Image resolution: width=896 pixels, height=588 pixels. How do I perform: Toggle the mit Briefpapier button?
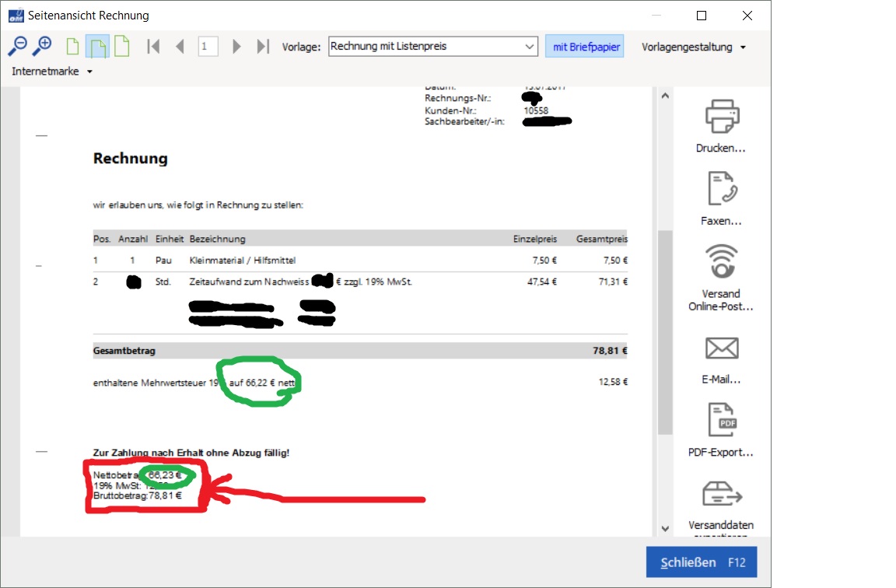[585, 47]
